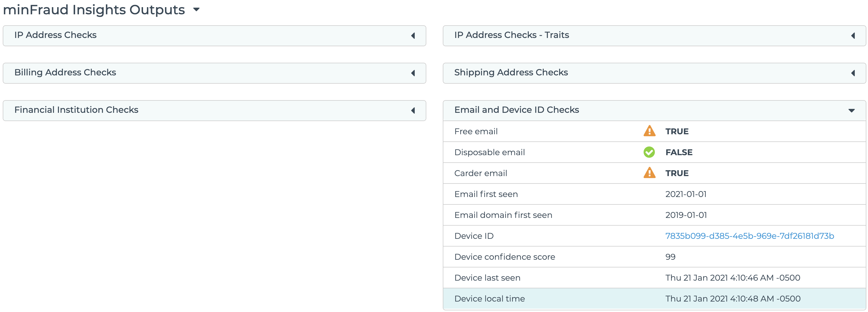868x312 pixels.
Task: Click the IP Address Checks arrow icon
Action: click(x=413, y=36)
